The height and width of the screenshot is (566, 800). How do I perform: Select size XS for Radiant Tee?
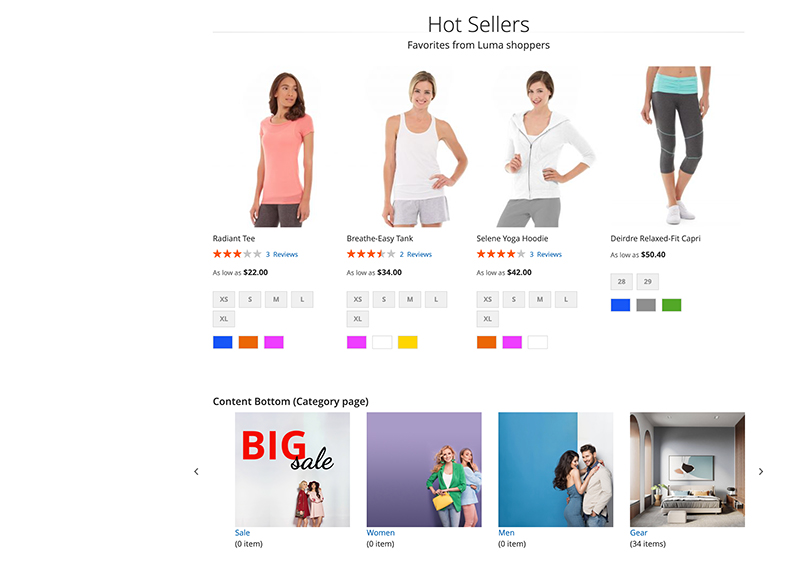point(223,300)
